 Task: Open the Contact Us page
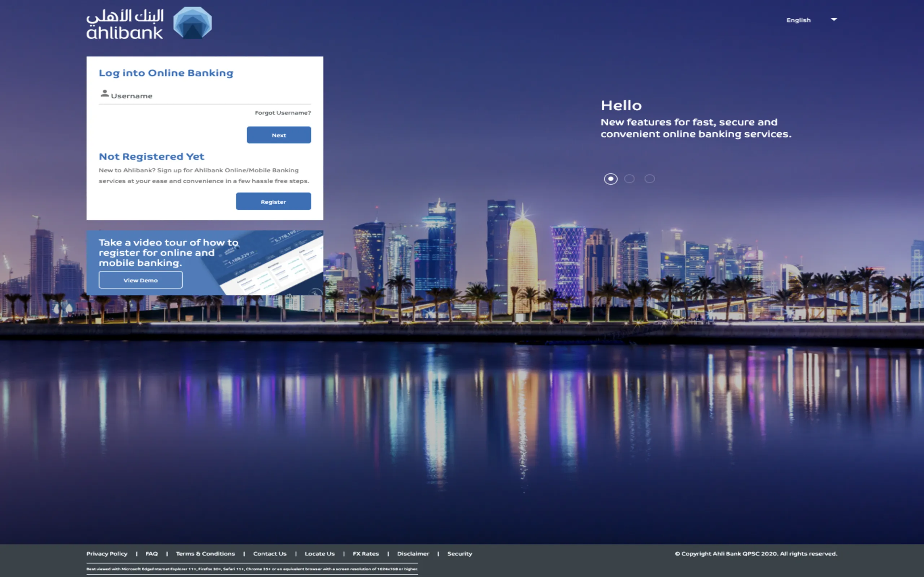pos(268,553)
